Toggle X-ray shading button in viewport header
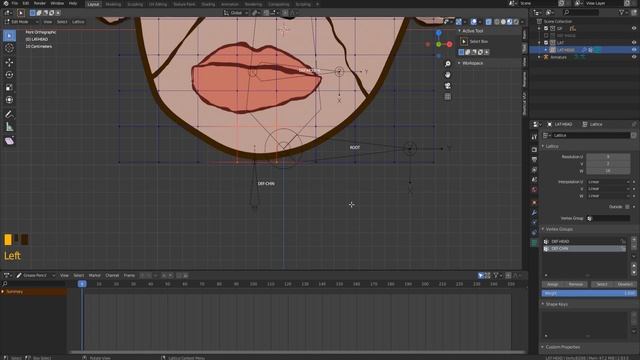The height and width of the screenshot is (360, 640). [489, 22]
